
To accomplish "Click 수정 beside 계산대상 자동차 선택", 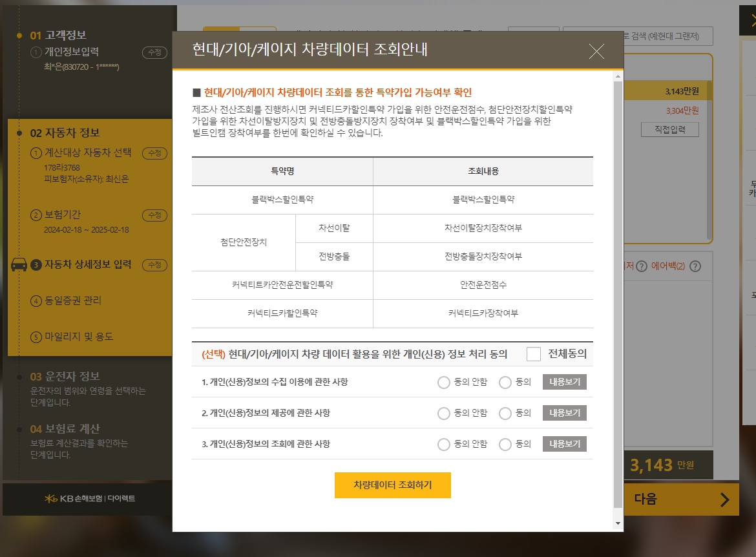I will [x=155, y=153].
